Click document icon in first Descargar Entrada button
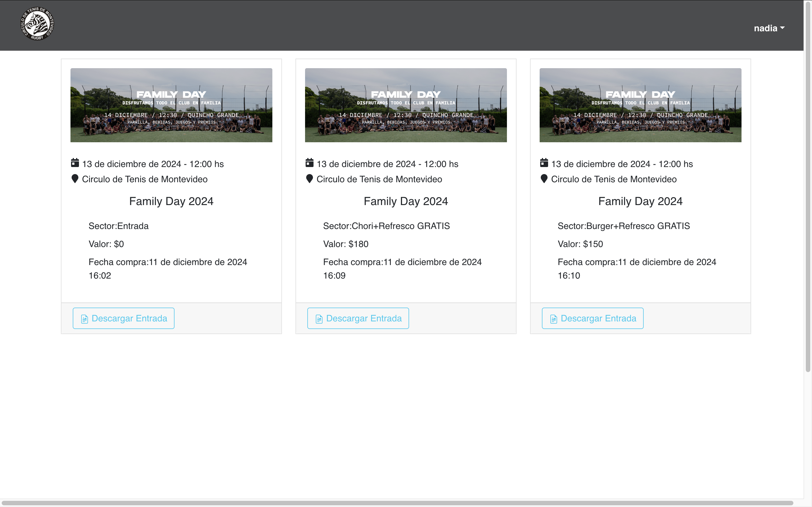The width and height of the screenshot is (812, 507). pyautogui.click(x=85, y=319)
